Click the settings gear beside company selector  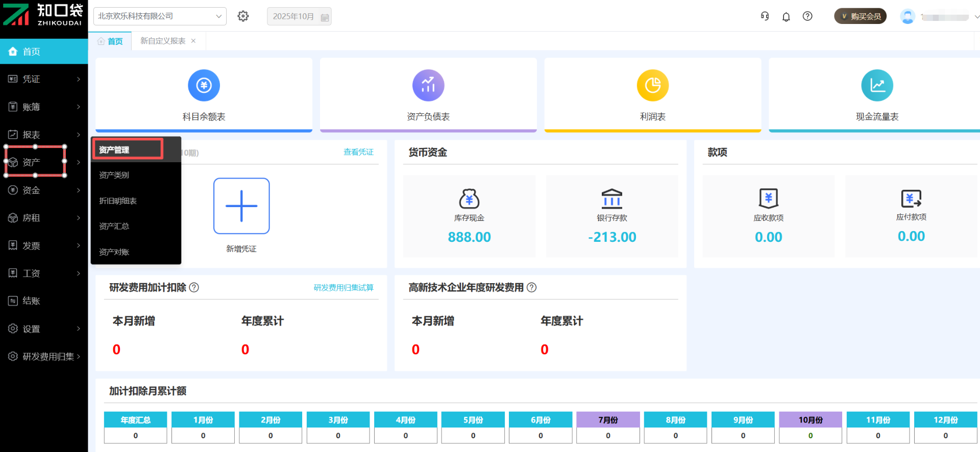pos(243,16)
